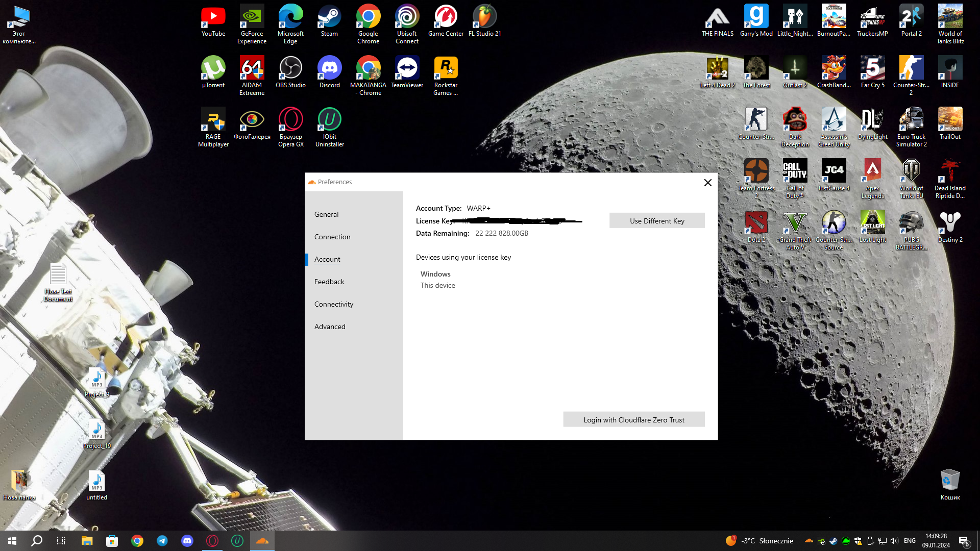Launch FL Studio 21 shortcut
Screen dimensions: 980x551
click(484, 18)
